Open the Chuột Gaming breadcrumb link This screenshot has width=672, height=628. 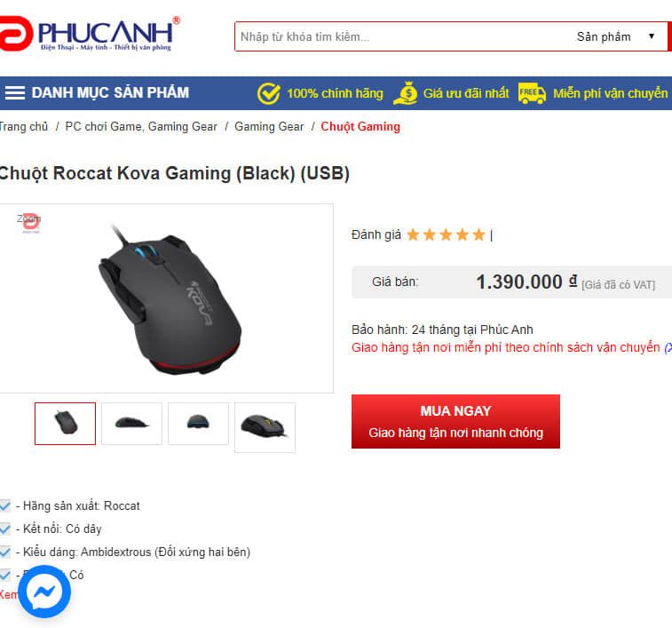pyautogui.click(x=360, y=126)
